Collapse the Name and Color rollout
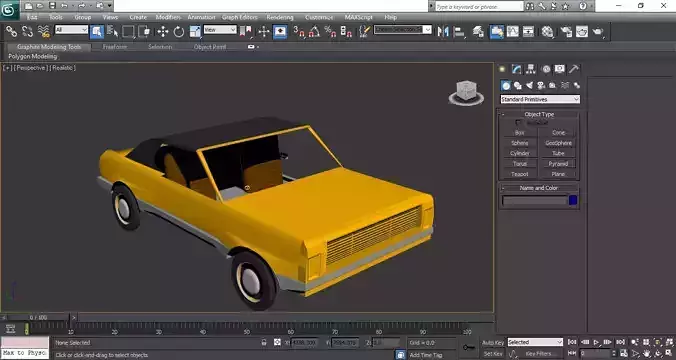Screen dimensions: 676x360 [x=539, y=188]
